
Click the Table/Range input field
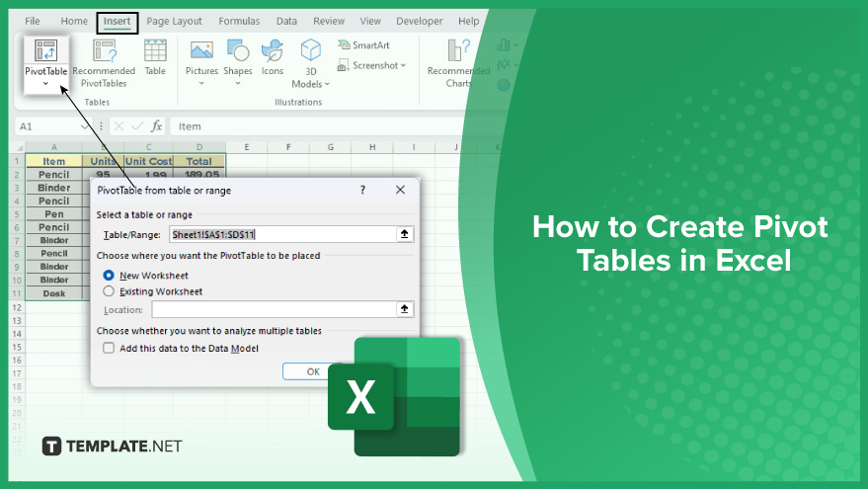[282, 234]
